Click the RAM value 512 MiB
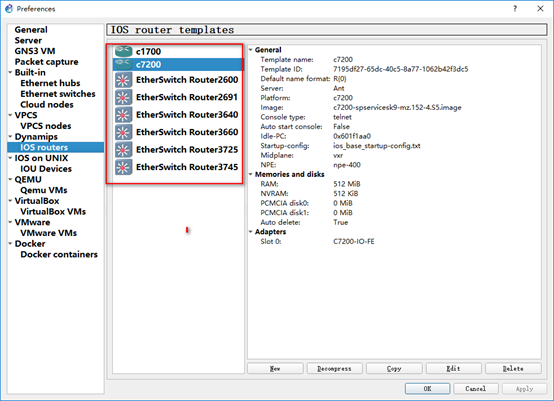554x401 pixels. point(347,184)
